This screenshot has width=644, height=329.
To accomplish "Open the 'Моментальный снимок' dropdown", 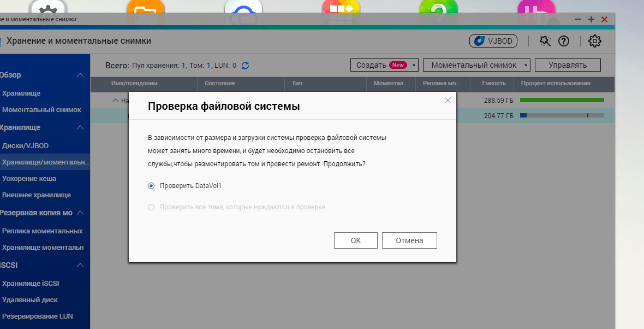I will [x=476, y=65].
